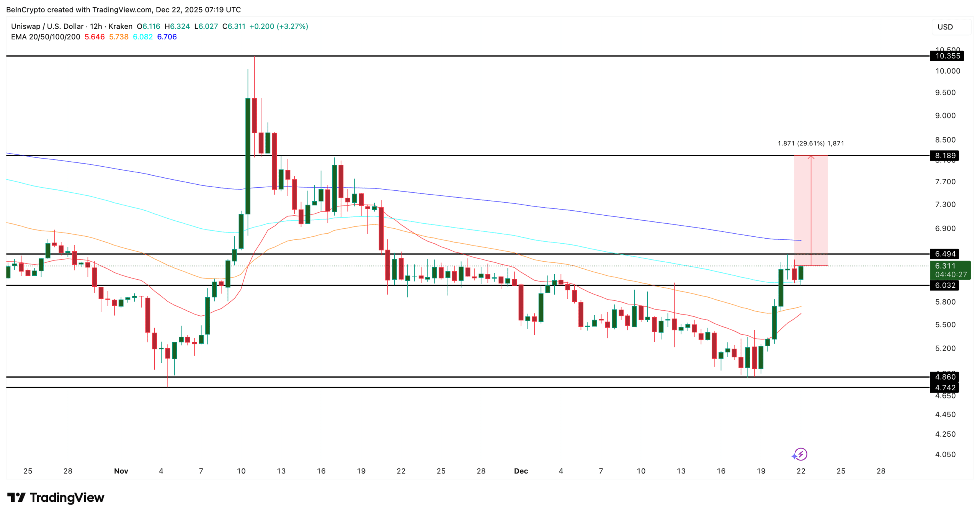Select the 6.494 resistance price tag
This screenshot has width=980, height=516.
(945, 254)
